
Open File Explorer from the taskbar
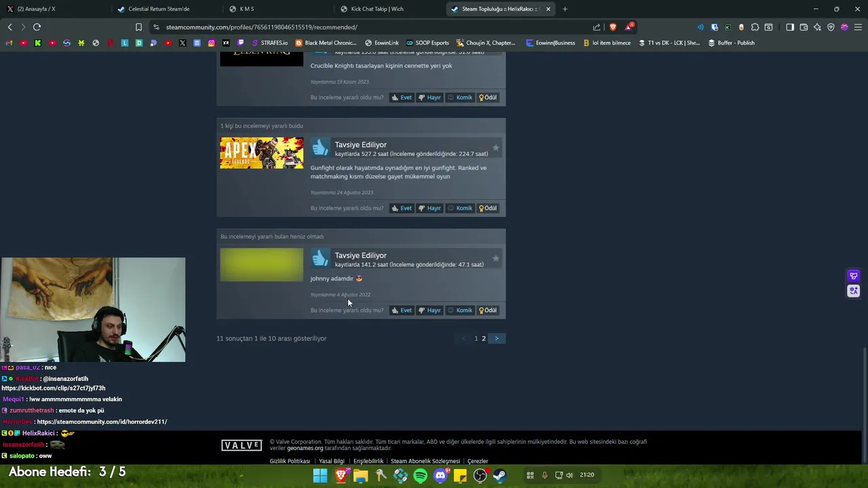(360, 475)
